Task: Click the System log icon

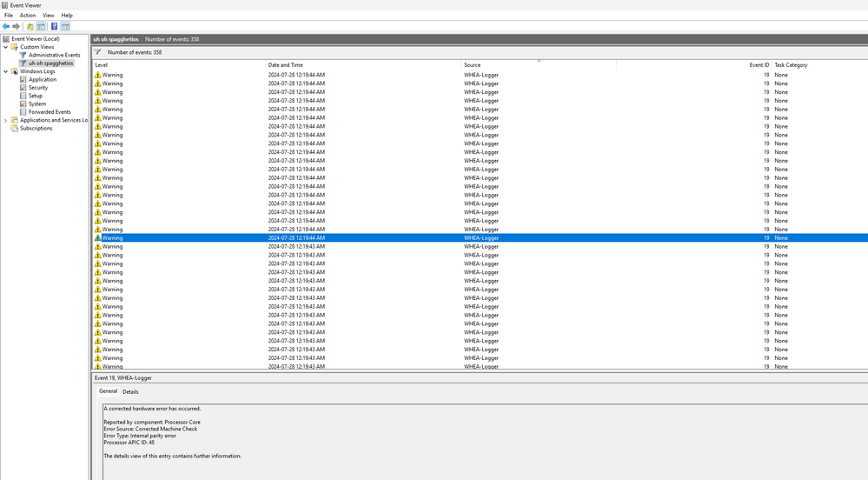Action: click(x=23, y=103)
